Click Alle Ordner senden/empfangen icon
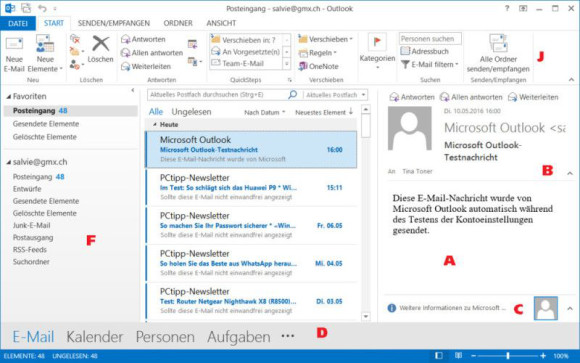Image resolution: width=580 pixels, height=363 pixels. 498,43
